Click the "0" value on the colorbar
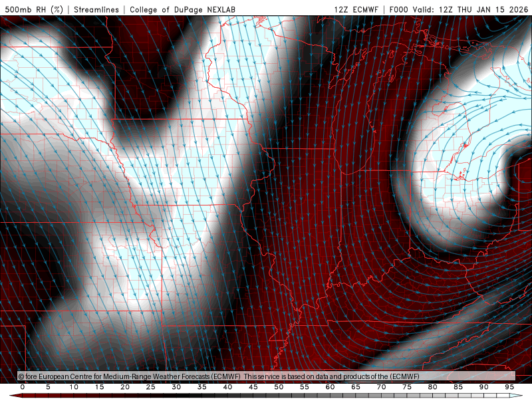The width and height of the screenshot is (532, 399). click(23, 387)
